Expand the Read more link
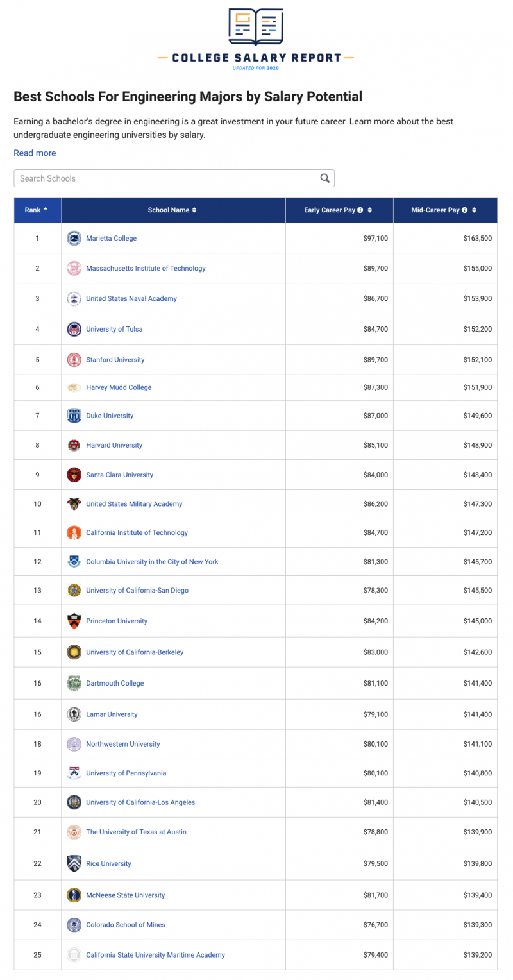The height and width of the screenshot is (980, 513). [x=35, y=153]
